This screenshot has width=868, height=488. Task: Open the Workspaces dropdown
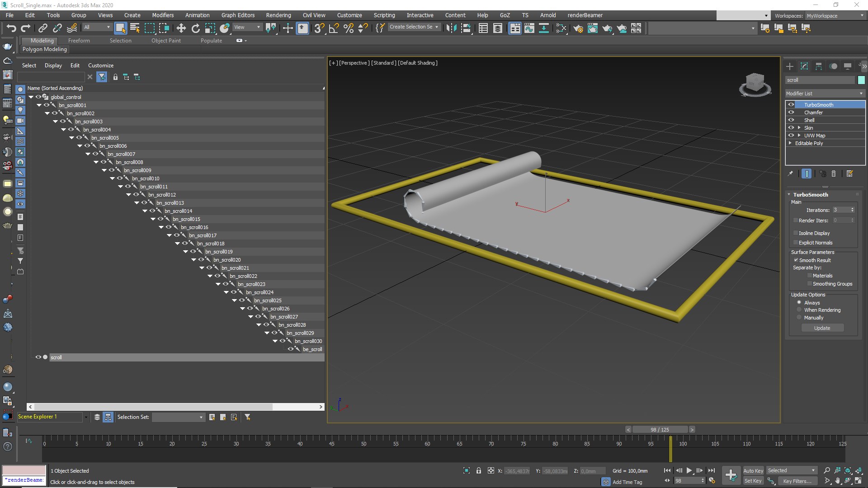[x=835, y=15]
